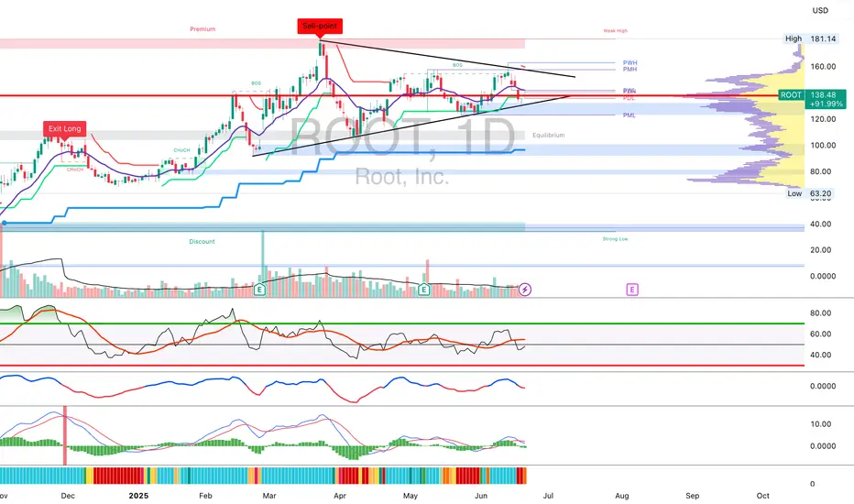This screenshot has width=854, height=504.
Task: Click the Premium zone label
Action: [203, 29]
